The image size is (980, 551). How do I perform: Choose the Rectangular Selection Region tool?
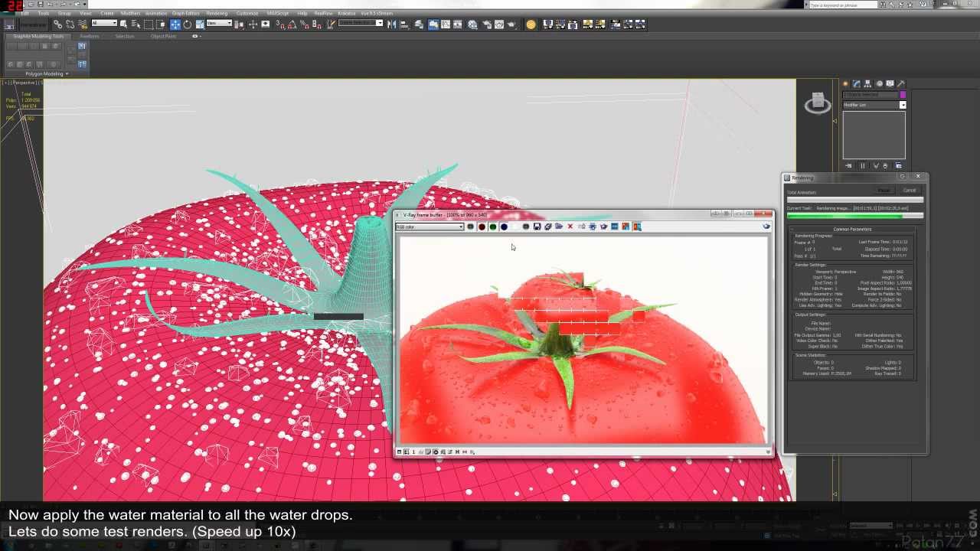pyautogui.click(x=149, y=24)
